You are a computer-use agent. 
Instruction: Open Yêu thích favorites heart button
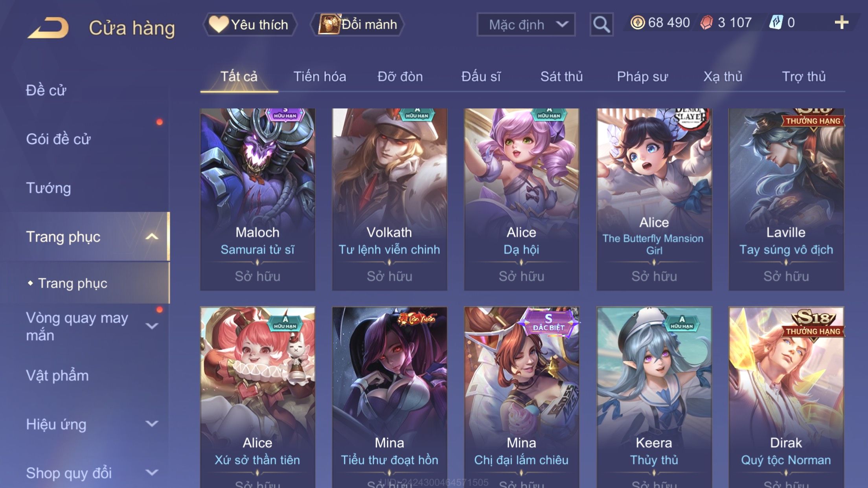(250, 24)
